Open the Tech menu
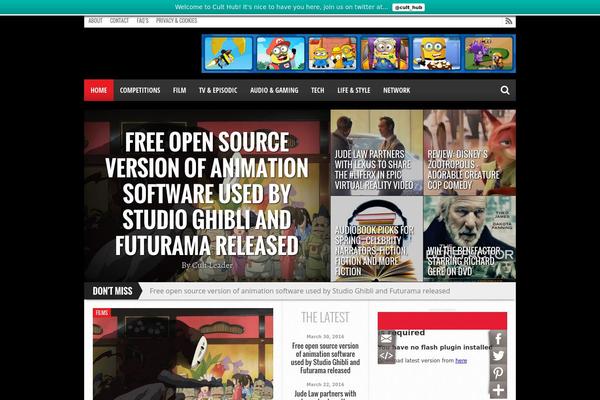Screen dimensions: 600x400 click(318, 90)
